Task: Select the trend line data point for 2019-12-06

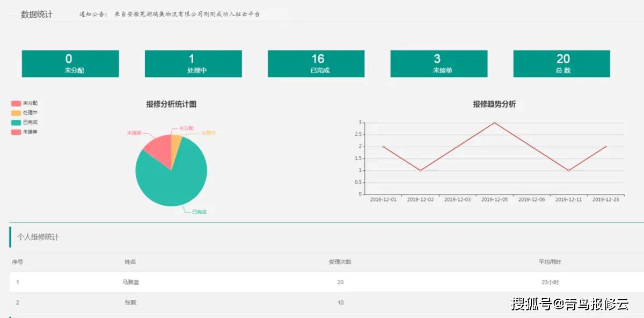Action: 531,147
